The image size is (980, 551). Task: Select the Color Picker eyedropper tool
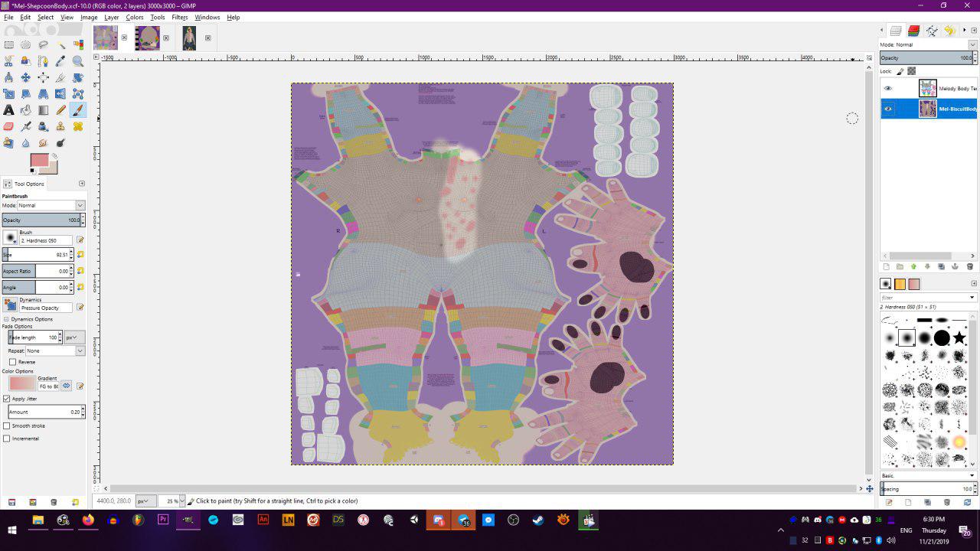[60, 61]
